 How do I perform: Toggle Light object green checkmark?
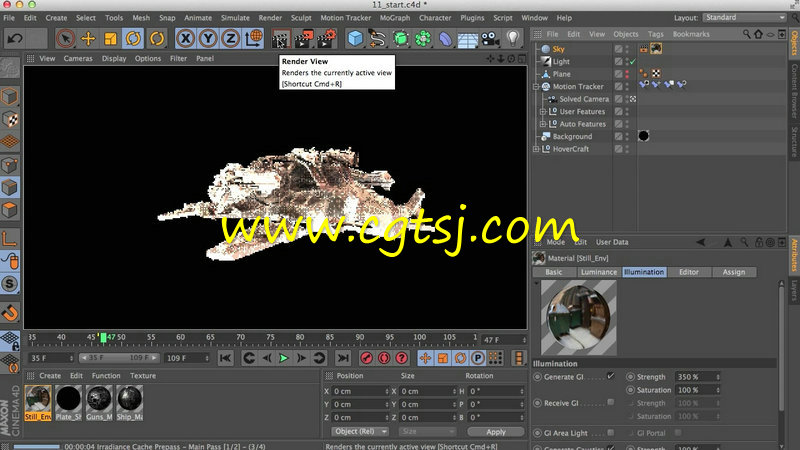pyautogui.click(x=632, y=62)
